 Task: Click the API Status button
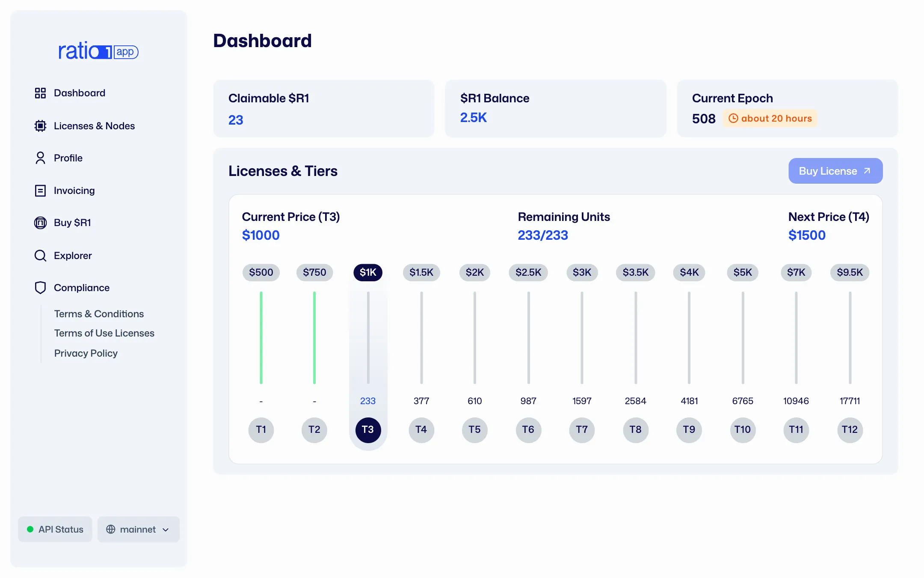55,529
